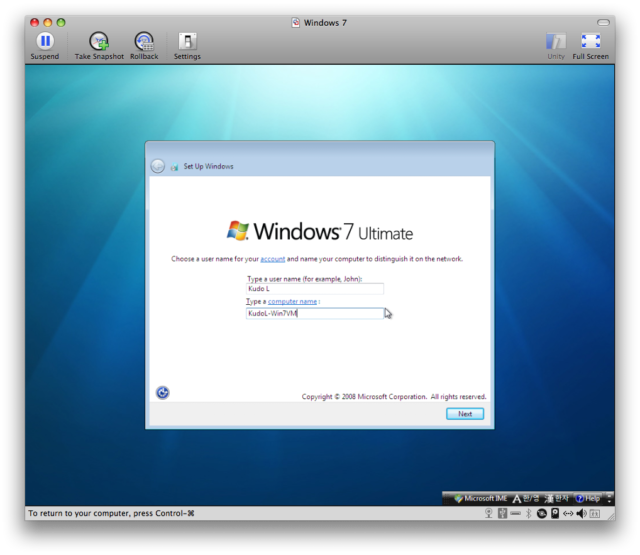This screenshot has width=640, height=555.
Task: Click the CD/DVD drive status icon
Action: click(x=542, y=513)
